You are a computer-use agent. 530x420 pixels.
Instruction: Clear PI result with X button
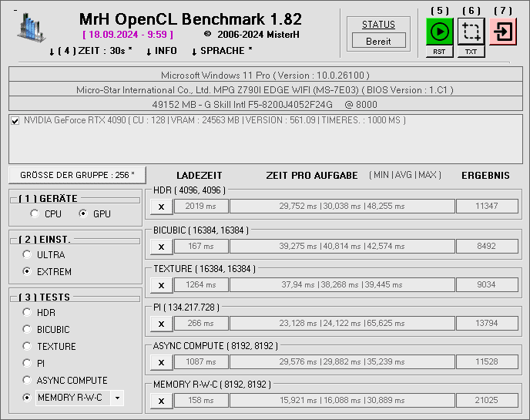161,324
